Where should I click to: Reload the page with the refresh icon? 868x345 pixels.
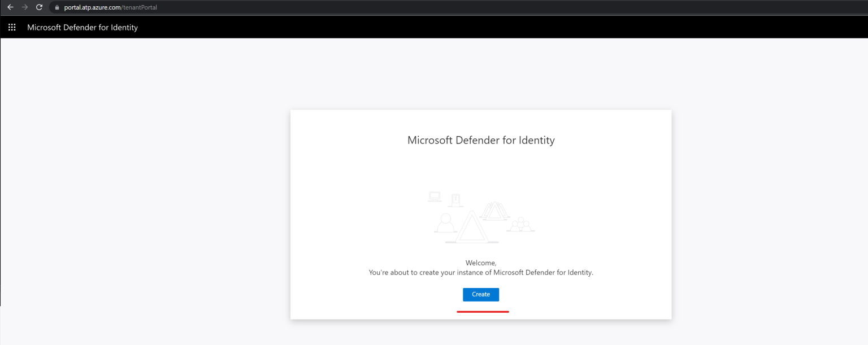[38, 7]
